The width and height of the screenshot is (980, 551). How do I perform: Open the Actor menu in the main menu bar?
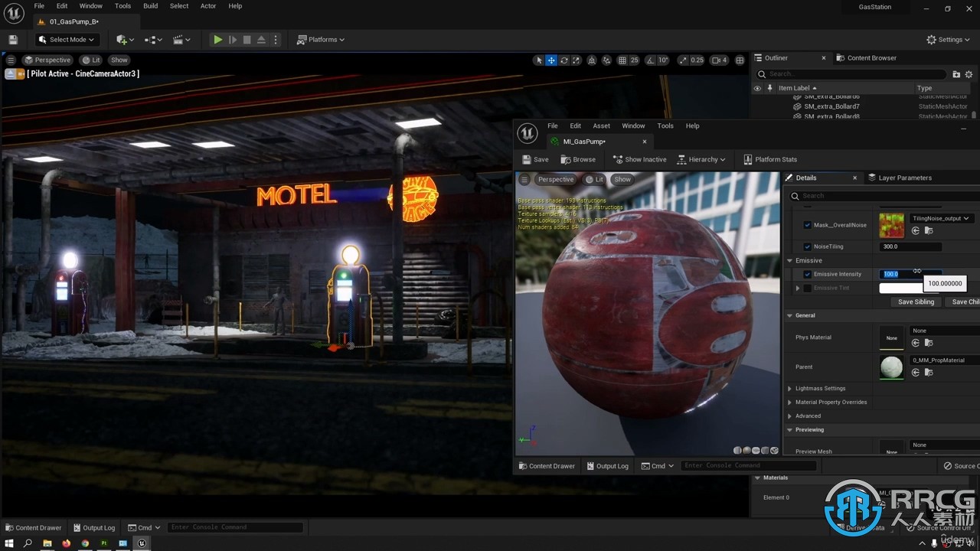208,6
